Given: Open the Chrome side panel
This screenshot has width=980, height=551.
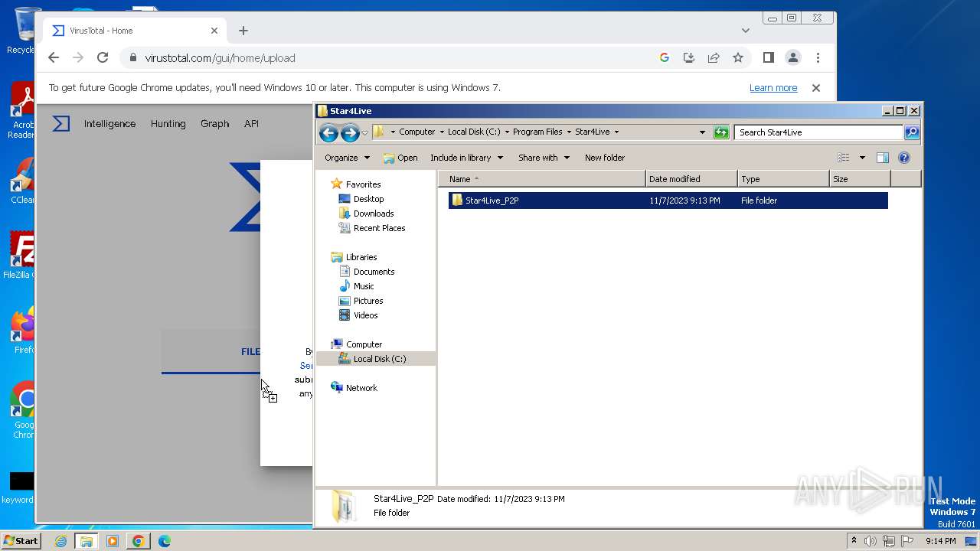Looking at the screenshot, I should click(x=769, y=57).
